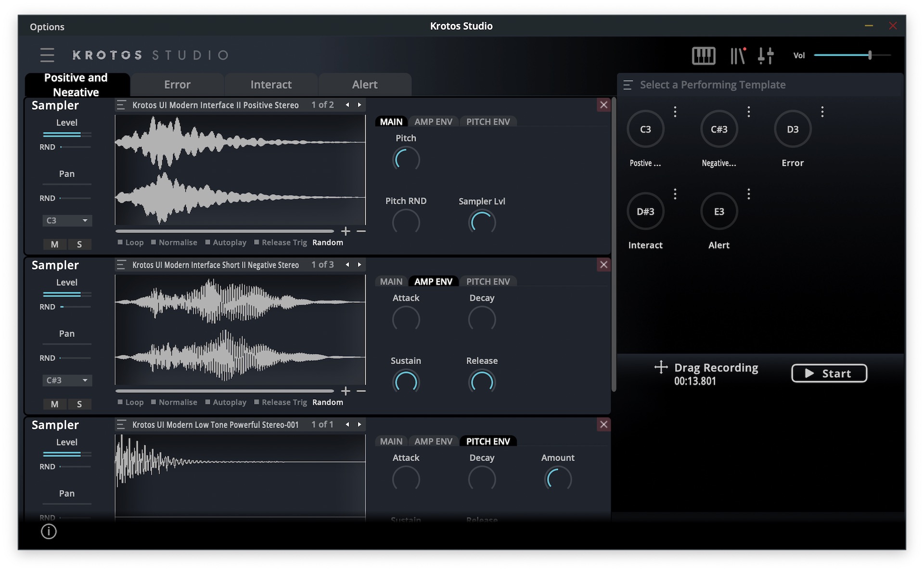The height and width of the screenshot is (571, 924).
Task: Mute the first Sampler with M
Action: click(x=55, y=245)
